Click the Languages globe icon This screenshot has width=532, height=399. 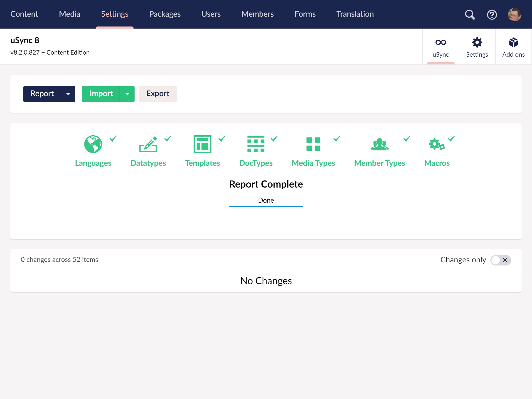(93, 144)
